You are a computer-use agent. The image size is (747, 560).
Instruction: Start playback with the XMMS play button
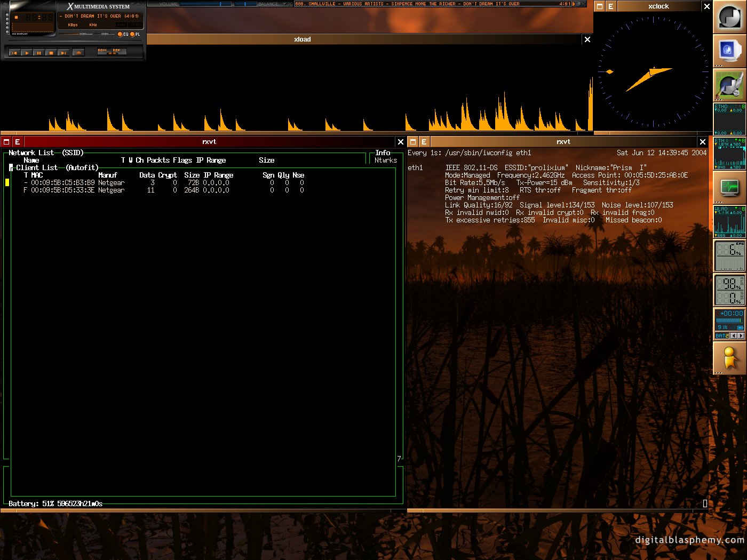click(x=27, y=52)
